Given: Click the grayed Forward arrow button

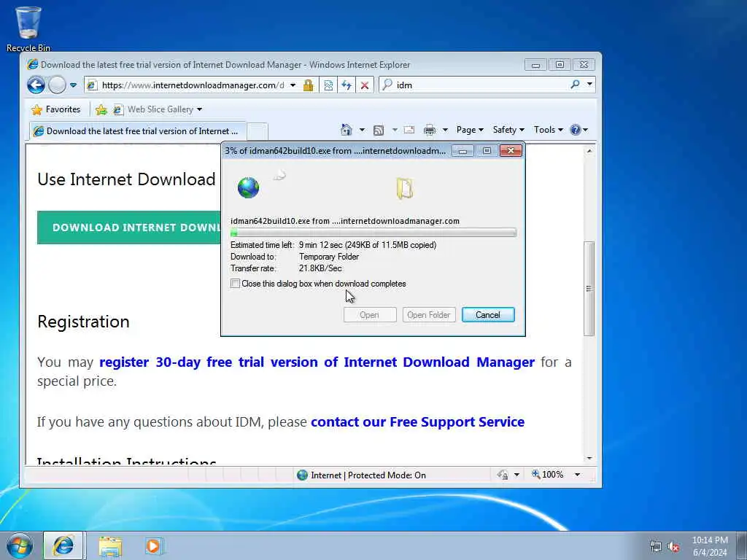Looking at the screenshot, I should click(x=57, y=85).
